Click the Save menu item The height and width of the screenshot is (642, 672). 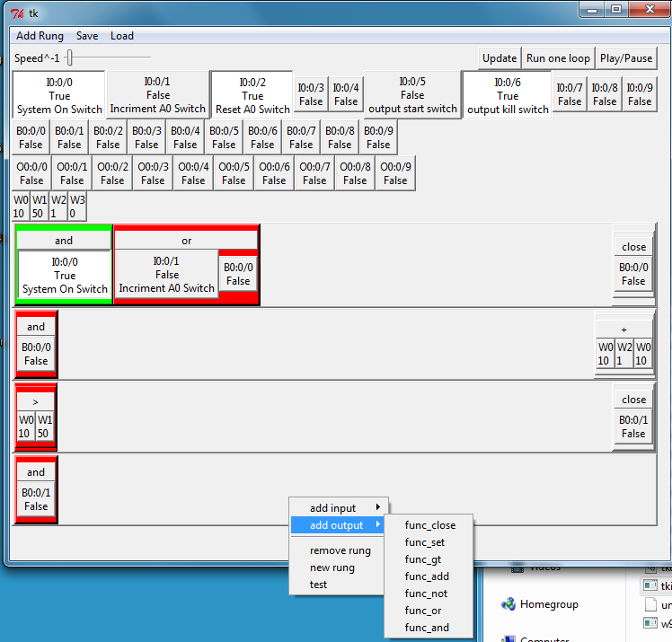pyautogui.click(x=87, y=36)
